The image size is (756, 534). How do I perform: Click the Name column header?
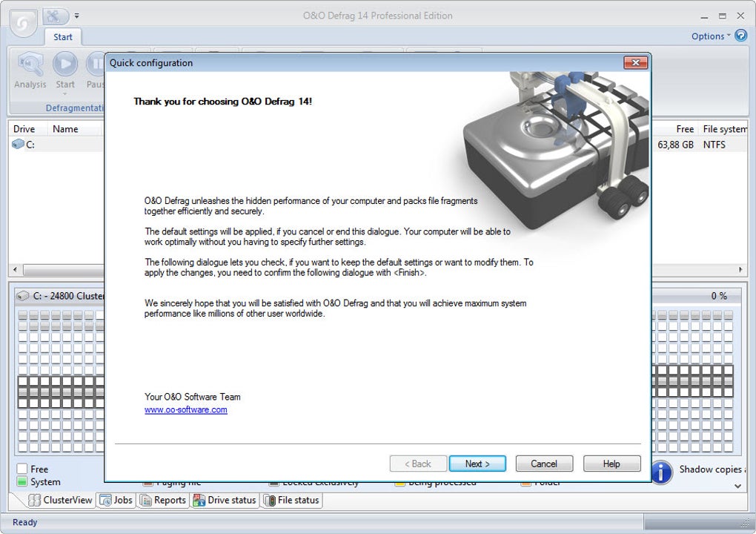click(x=65, y=129)
